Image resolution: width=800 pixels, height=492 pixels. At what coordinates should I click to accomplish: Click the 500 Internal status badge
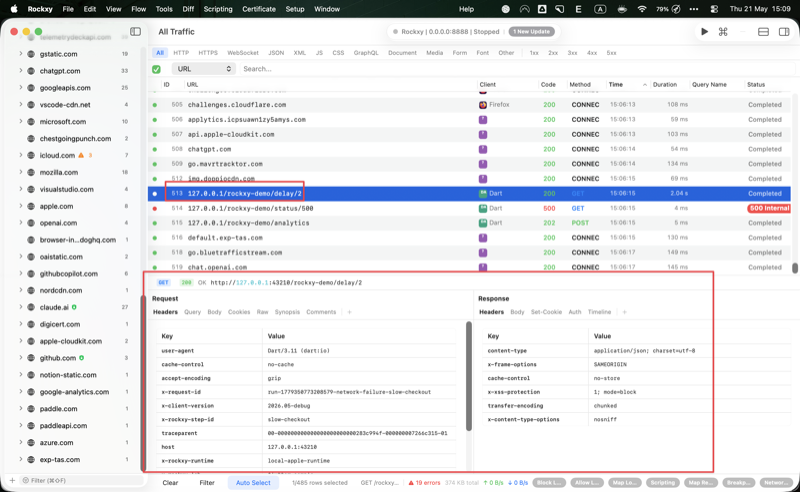[x=769, y=208]
